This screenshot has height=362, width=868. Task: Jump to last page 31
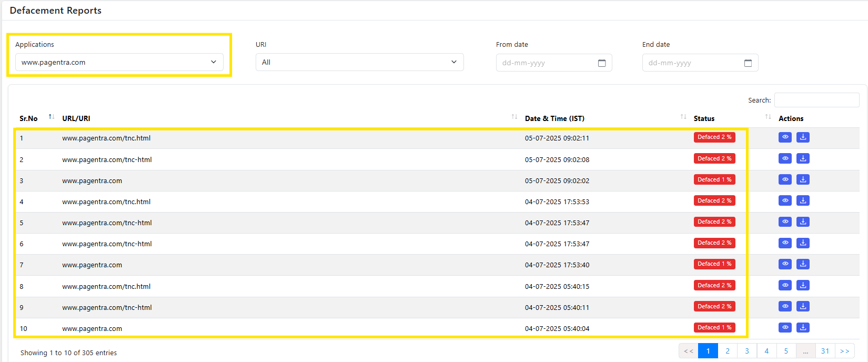(x=825, y=351)
